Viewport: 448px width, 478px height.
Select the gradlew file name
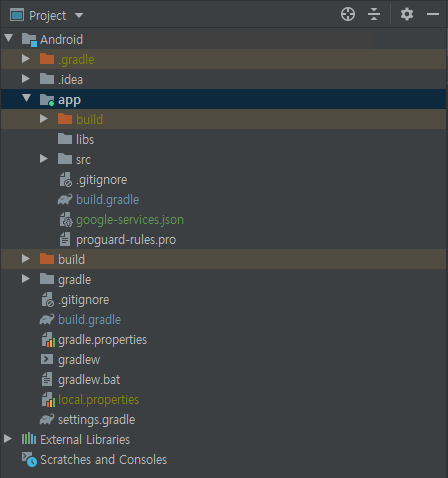tap(79, 360)
